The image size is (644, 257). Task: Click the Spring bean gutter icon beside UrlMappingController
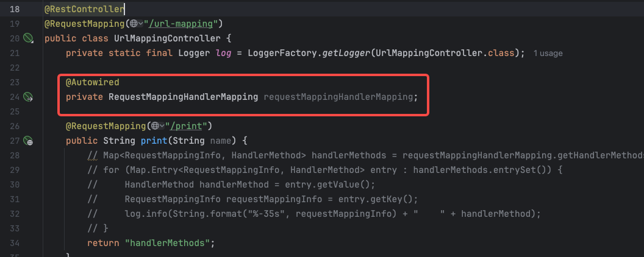(x=28, y=38)
